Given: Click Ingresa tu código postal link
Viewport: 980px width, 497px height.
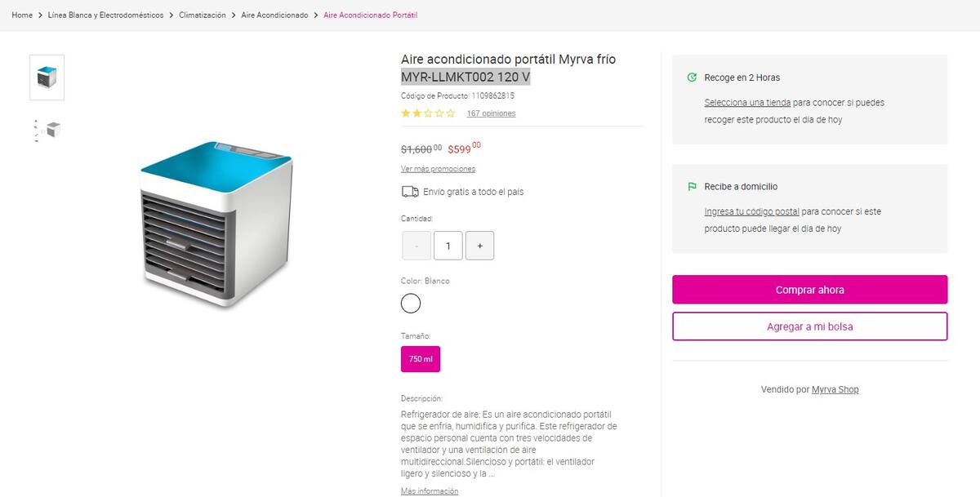Looking at the screenshot, I should [x=751, y=211].
